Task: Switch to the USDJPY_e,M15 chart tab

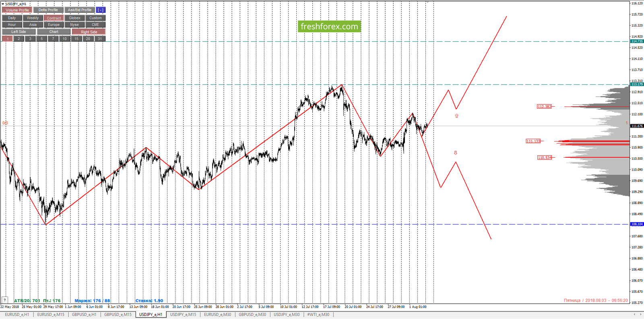Action: tap(183, 315)
